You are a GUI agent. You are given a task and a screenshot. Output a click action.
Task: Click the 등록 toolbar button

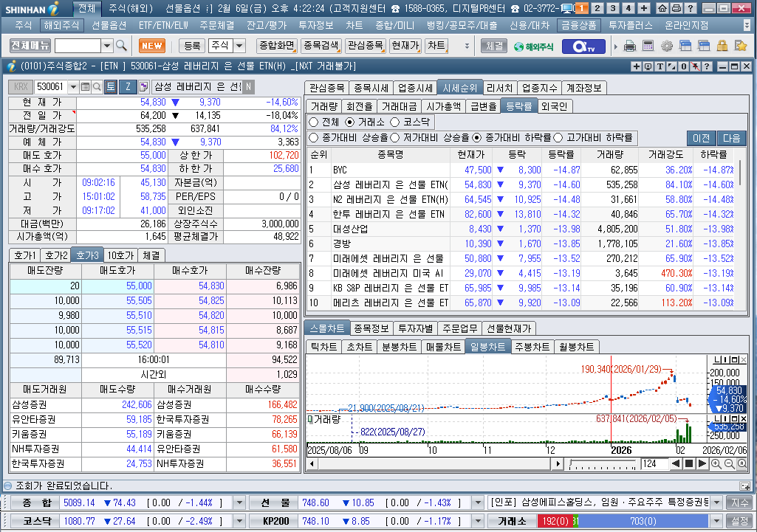point(192,46)
